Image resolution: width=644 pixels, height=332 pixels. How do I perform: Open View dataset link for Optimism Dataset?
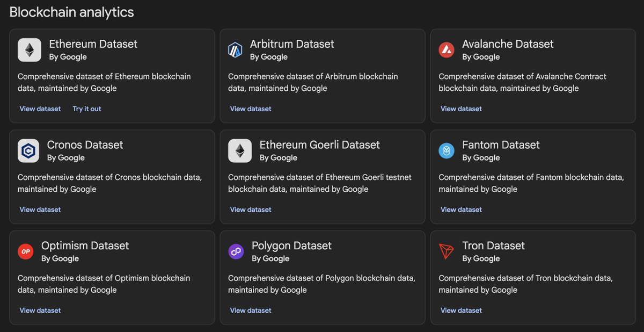click(x=40, y=310)
